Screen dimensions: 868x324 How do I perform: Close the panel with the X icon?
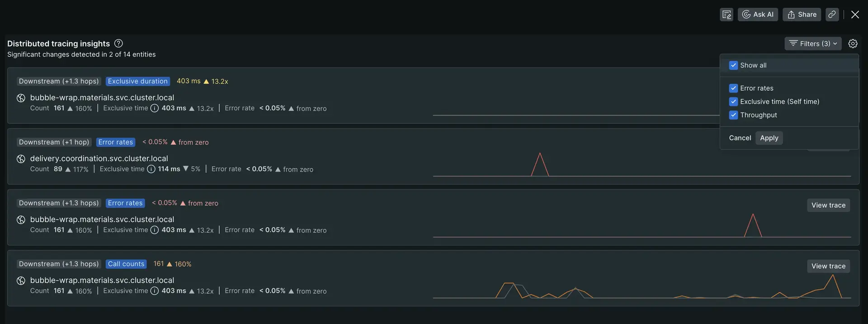[855, 14]
